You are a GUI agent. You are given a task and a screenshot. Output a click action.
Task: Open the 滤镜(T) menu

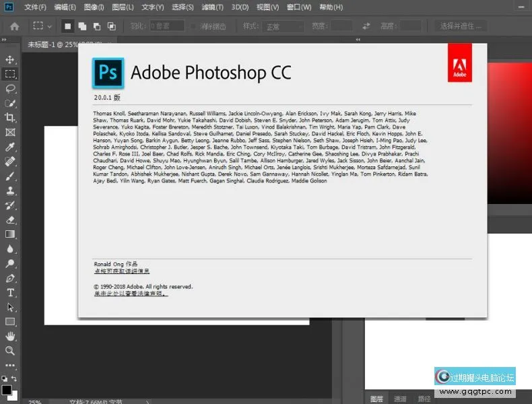click(212, 7)
